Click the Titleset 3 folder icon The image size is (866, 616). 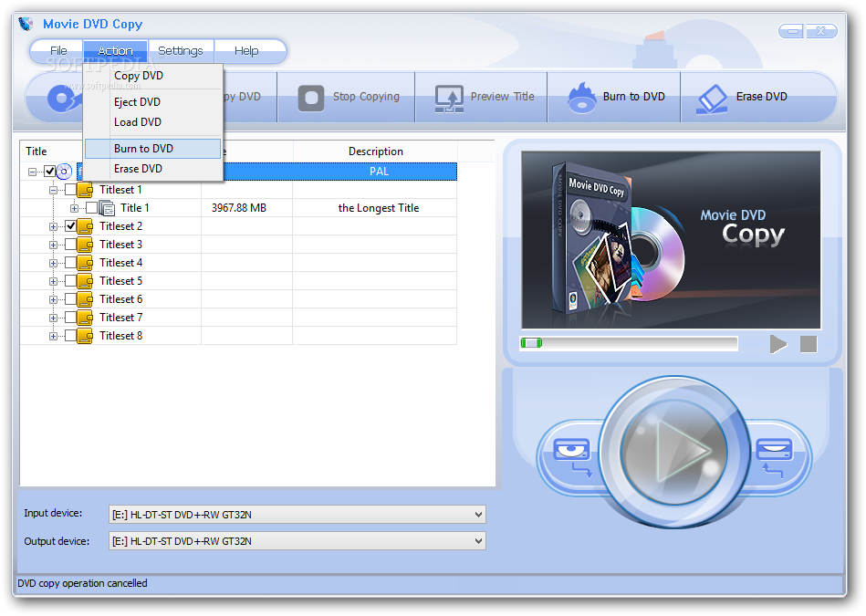coord(85,245)
